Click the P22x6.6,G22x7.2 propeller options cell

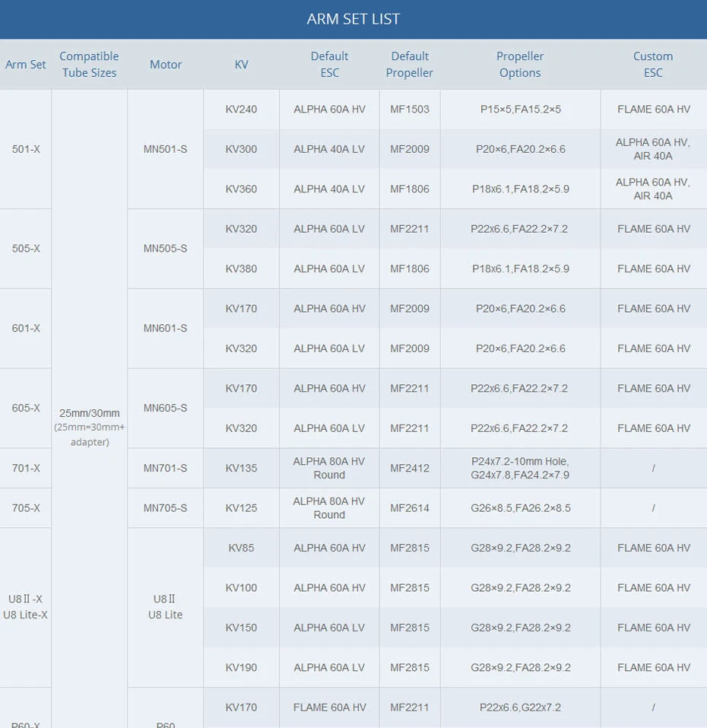tap(520, 707)
